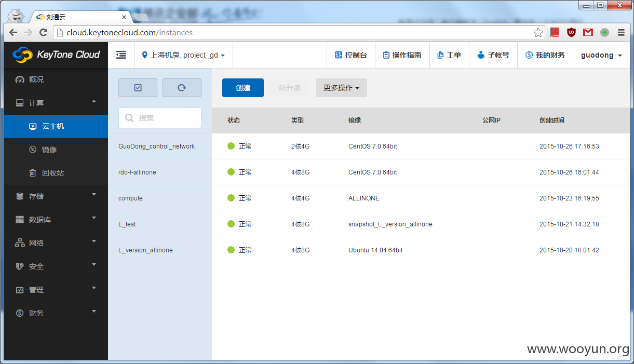Screen dimensions: 634x364
Task: Click the 回收站 trash icon in the sidebar
Action: coord(32,173)
